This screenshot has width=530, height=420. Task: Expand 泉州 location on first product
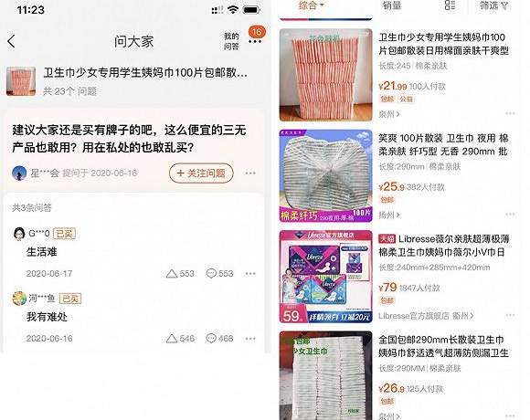tap(389, 114)
